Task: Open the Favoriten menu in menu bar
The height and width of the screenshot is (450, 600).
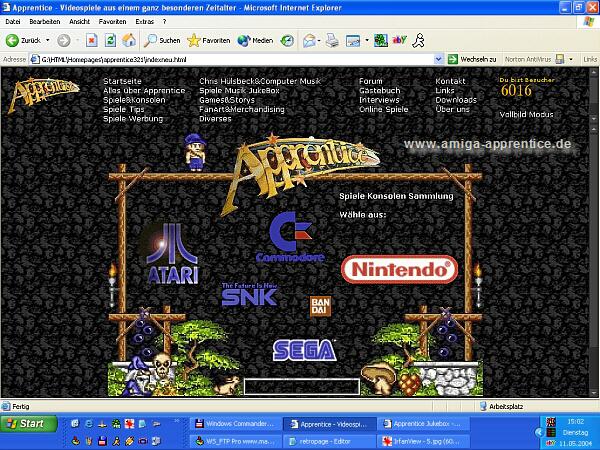Action: tap(112, 22)
